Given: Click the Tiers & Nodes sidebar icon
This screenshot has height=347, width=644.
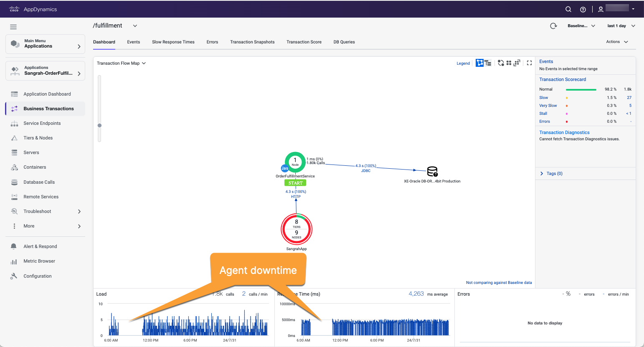Looking at the screenshot, I should 14,138.
